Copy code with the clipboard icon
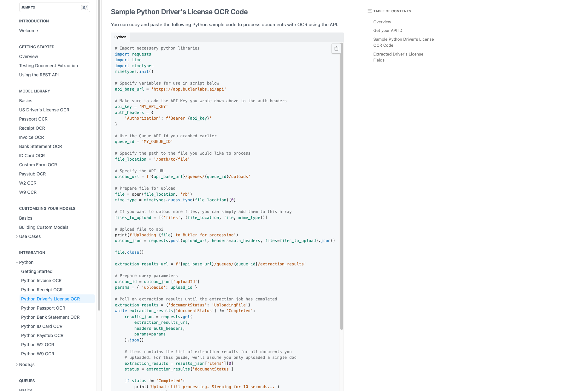 336,49
